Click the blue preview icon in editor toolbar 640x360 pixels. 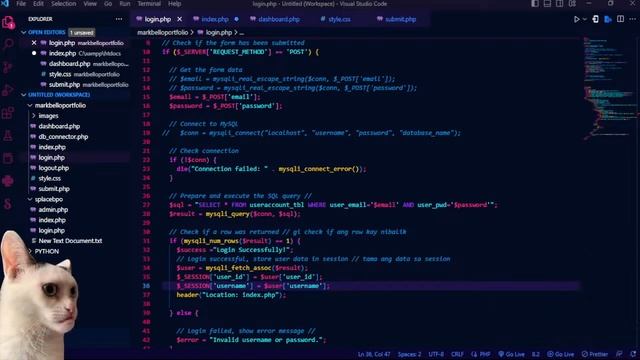608,19
